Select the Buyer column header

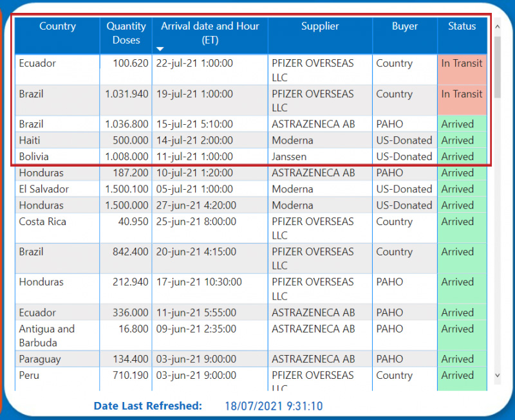pos(404,26)
